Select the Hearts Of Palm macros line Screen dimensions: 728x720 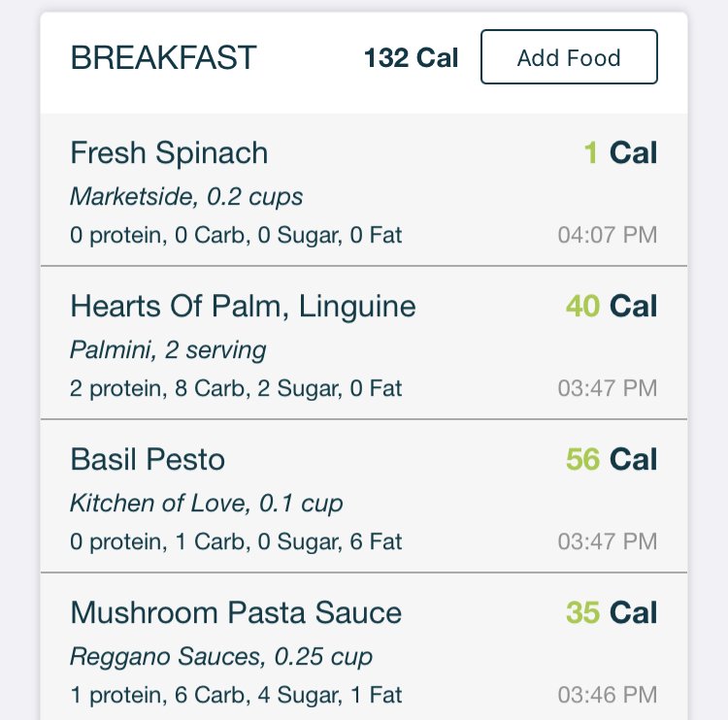coord(236,388)
